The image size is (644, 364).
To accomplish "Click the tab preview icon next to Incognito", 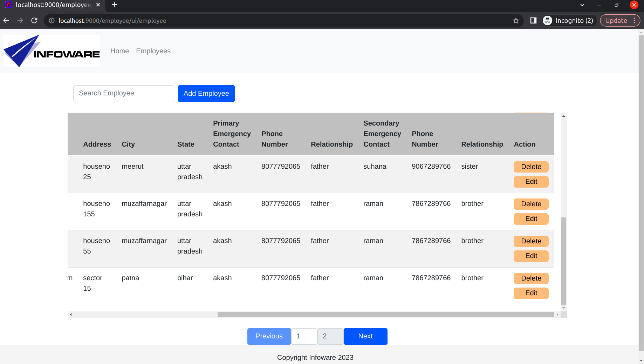I will coord(533,20).
